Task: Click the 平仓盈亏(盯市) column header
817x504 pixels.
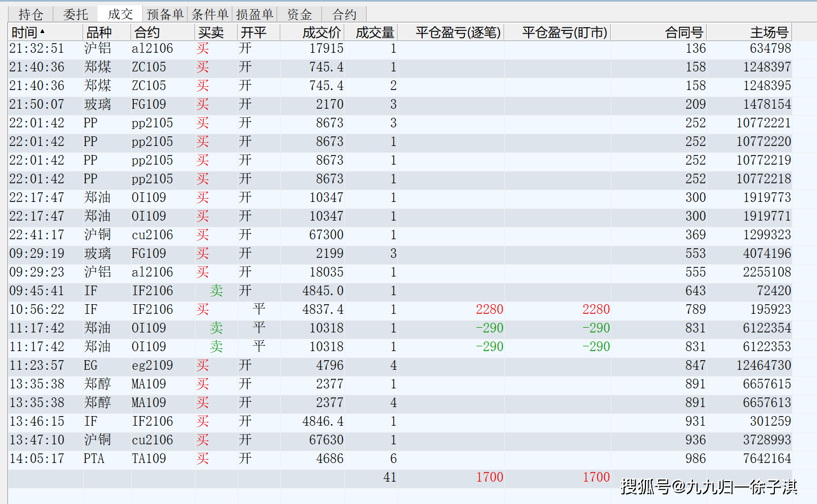Action: click(557, 32)
